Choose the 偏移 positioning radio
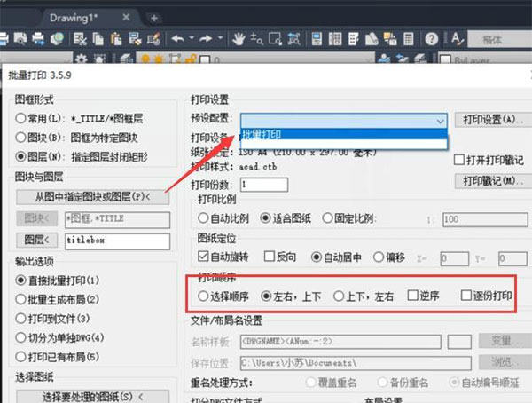 (x=379, y=257)
